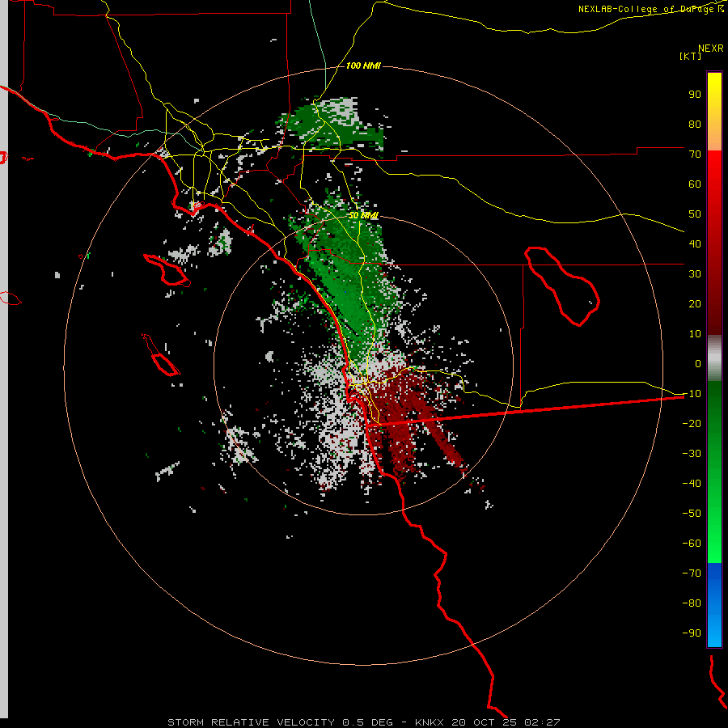The image size is (728, 728).
Task: Click the -40 value on velocity scale
Action: [x=692, y=484]
